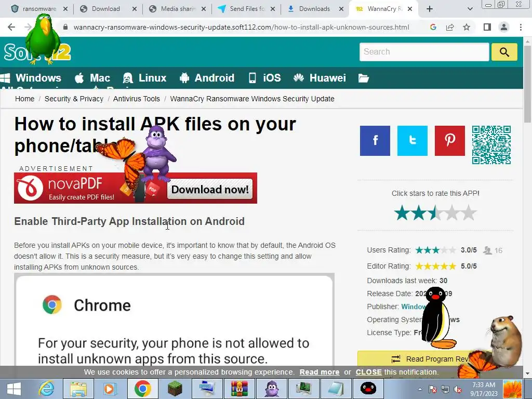Open Security & Privacy breadcrumb link
The height and width of the screenshot is (399, 532).
(x=74, y=99)
